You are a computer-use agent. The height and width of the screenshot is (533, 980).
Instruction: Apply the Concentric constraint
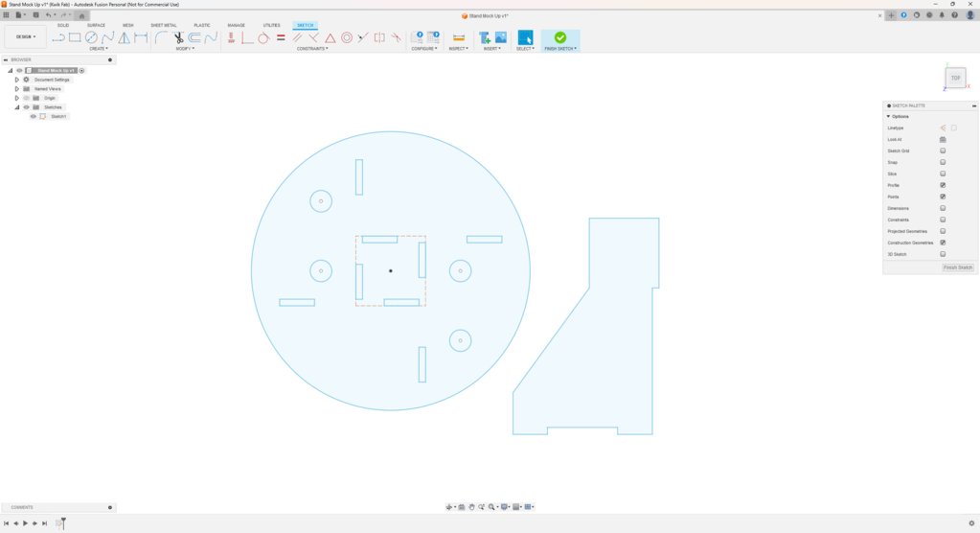347,37
